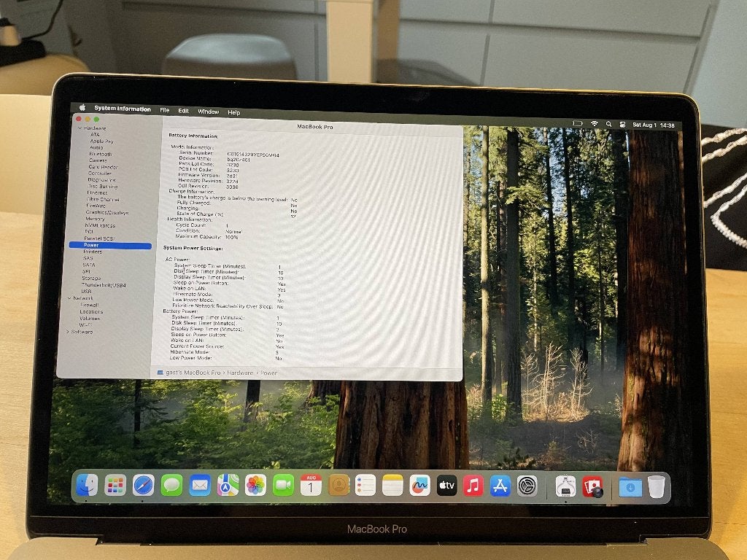Click Hardware in the path bar
The height and width of the screenshot is (560, 747).
point(239,373)
